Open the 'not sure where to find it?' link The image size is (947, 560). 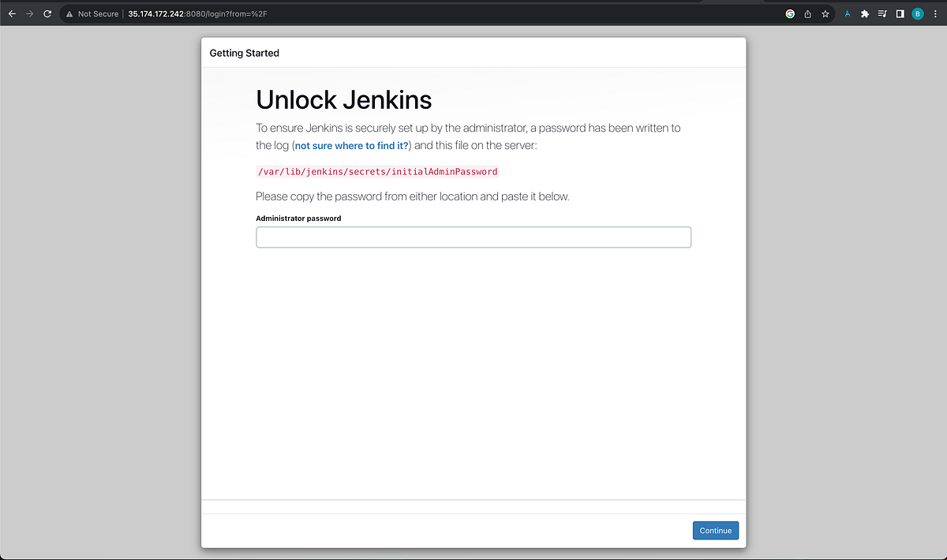click(351, 145)
